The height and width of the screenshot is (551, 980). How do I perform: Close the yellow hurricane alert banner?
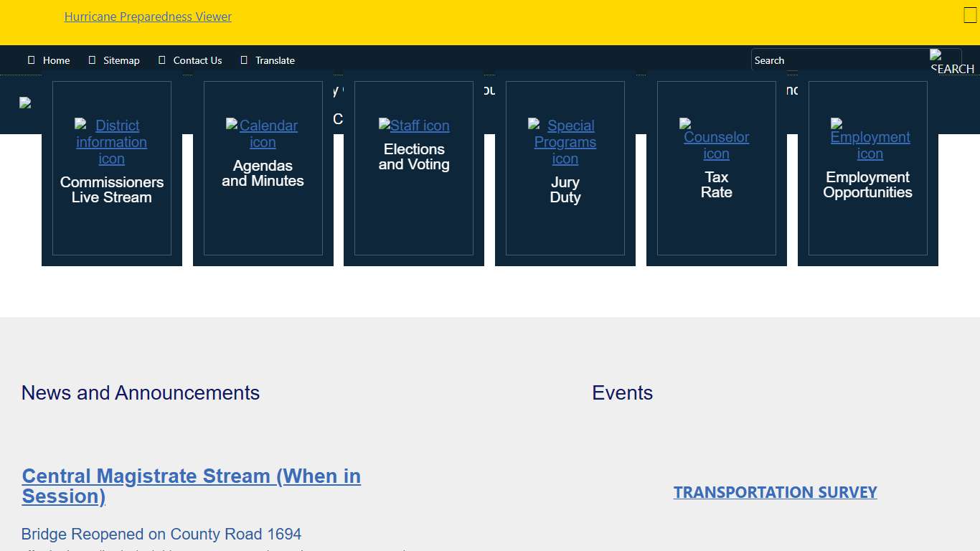tap(970, 15)
